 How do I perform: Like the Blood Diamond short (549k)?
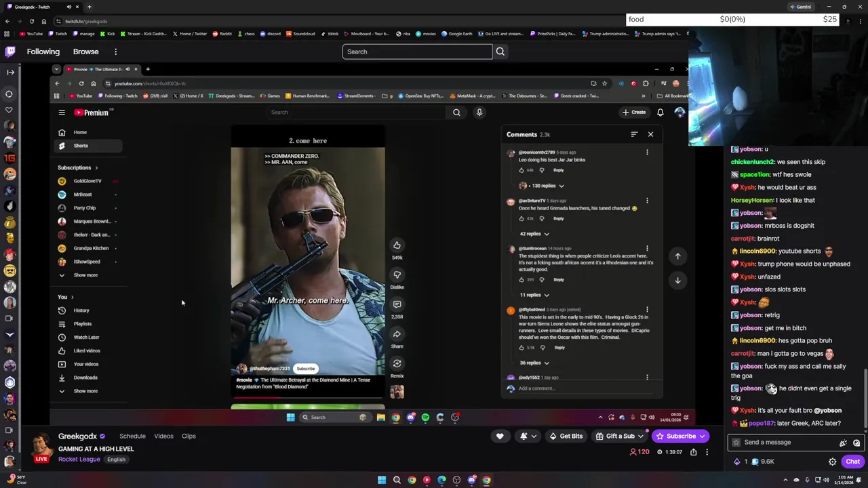397,245
